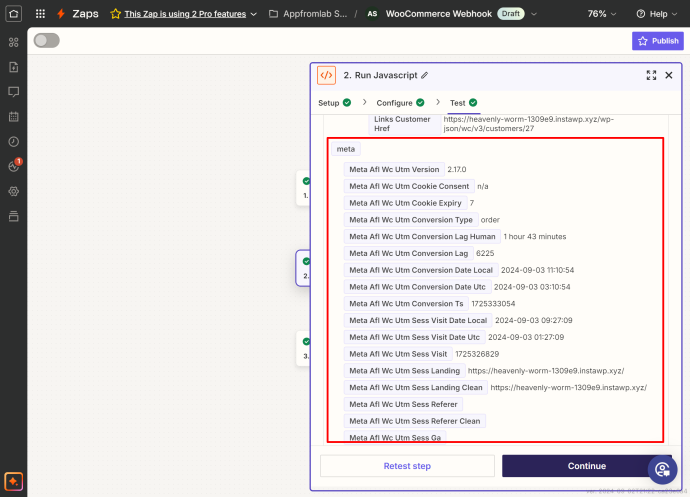Open the Help menu
Screen dimensions: 690x497
657,14
